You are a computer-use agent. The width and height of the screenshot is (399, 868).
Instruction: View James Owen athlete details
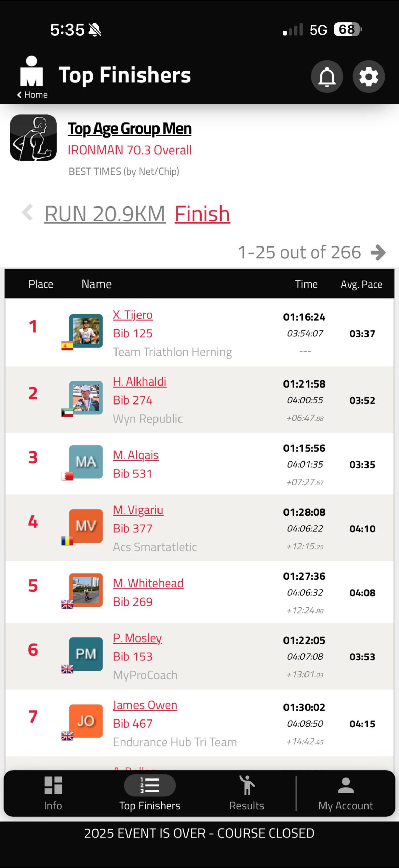pos(145,705)
